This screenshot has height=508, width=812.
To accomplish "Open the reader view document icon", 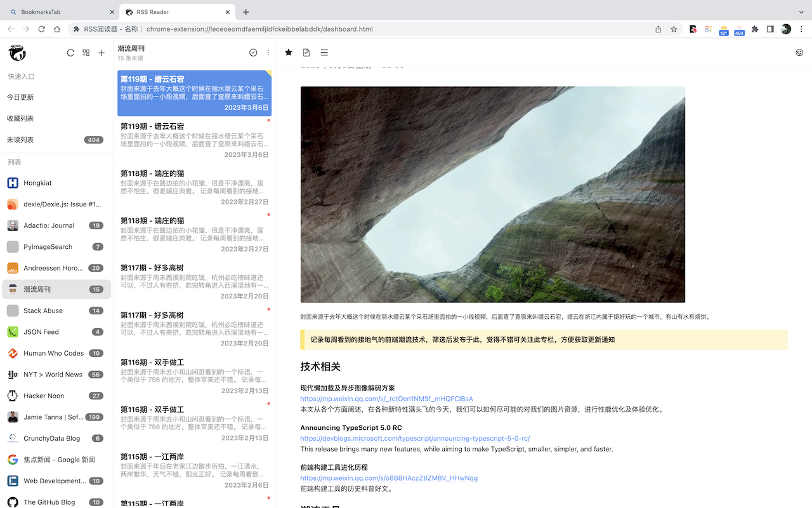I will pos(306,53).
